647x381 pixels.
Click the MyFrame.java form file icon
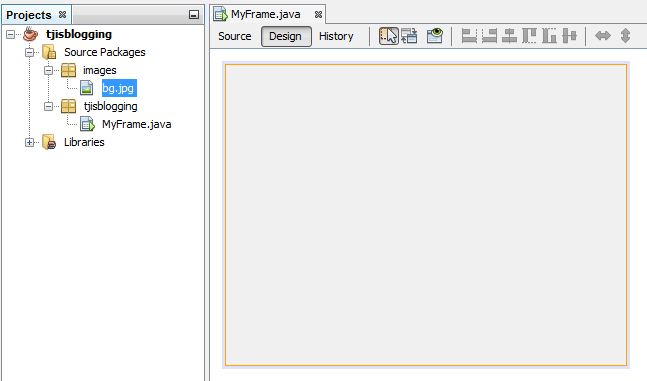[x=87, y=124]
